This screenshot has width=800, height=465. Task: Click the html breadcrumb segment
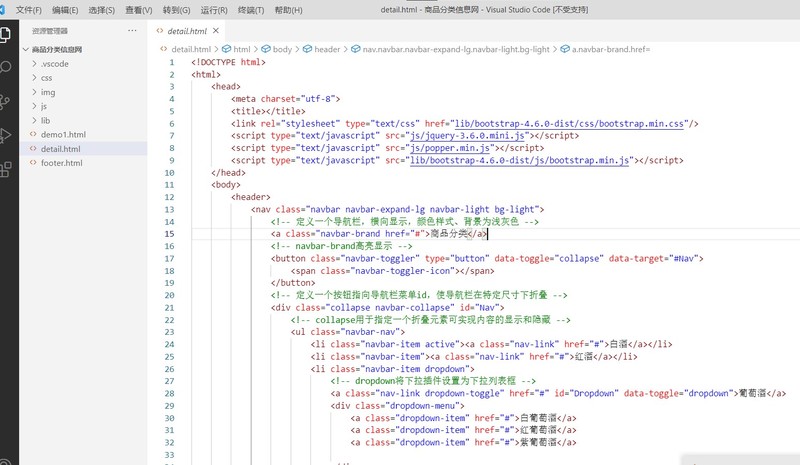[x=242, y=49]
